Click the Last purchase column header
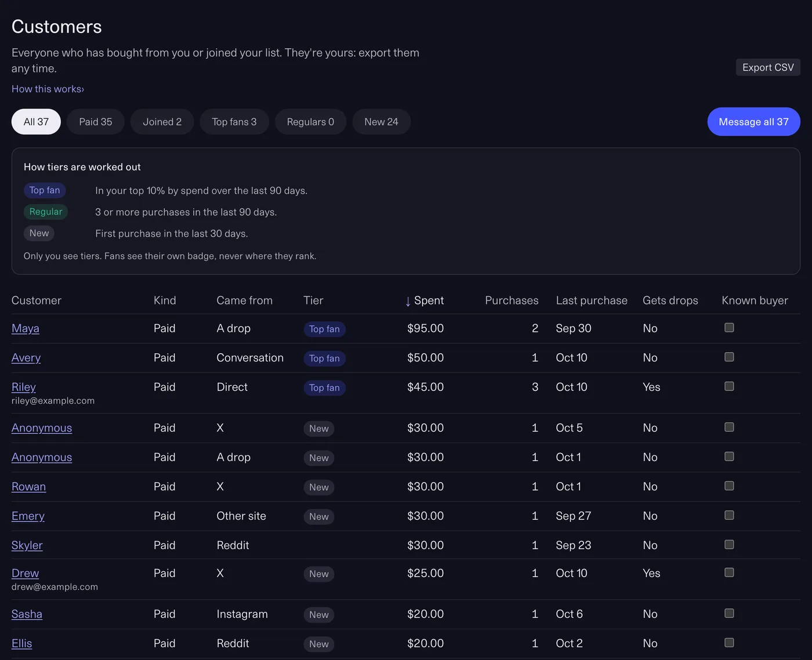The image size is (812, 660). tap(592, 300)
